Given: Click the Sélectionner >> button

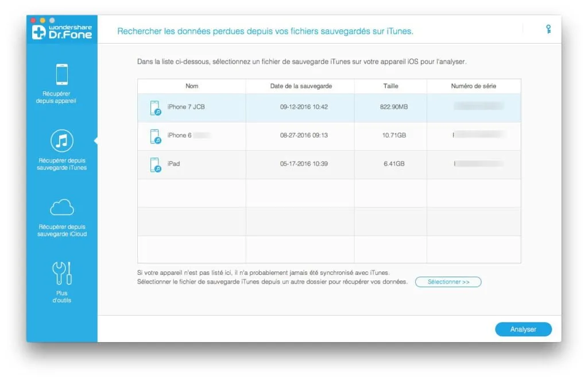Looking at the screenshot, I should (x=448, y=282).
